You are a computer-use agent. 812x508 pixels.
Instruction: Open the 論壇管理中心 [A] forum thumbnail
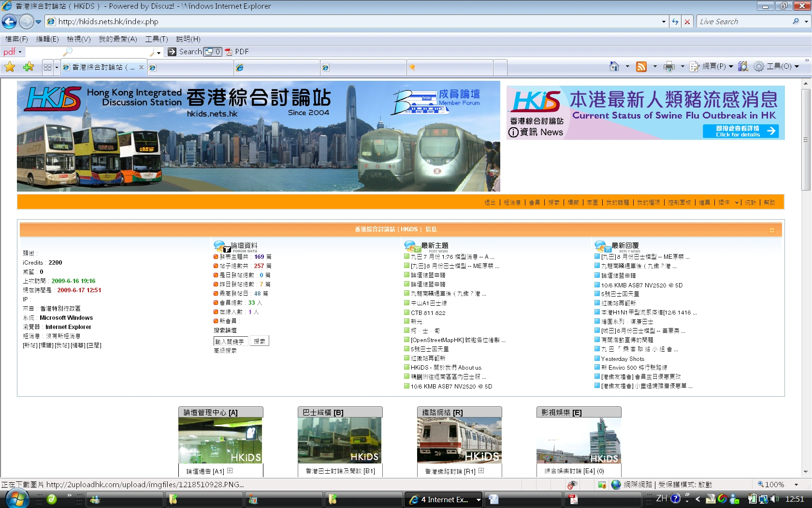coord(220,440)
